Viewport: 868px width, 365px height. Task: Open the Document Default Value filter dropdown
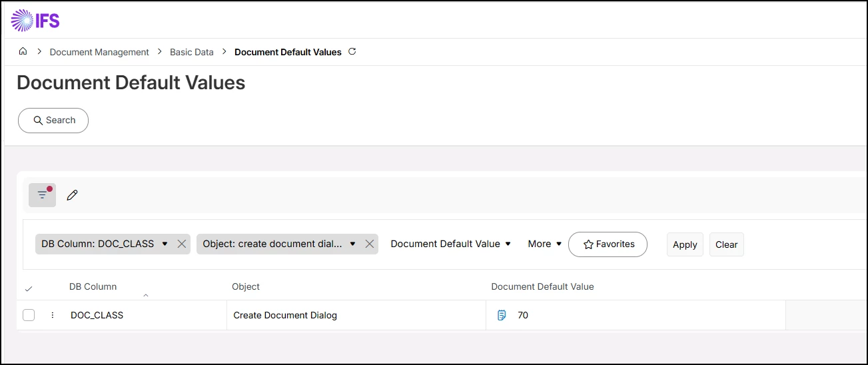pos(450,244)
